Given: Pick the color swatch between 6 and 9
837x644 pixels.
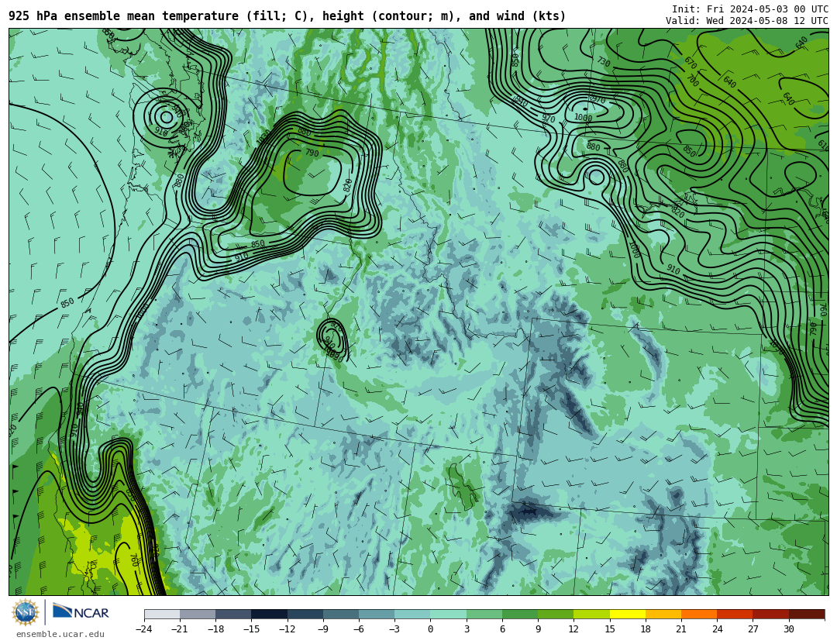Looking at the screenshot, I should (520, 614).
